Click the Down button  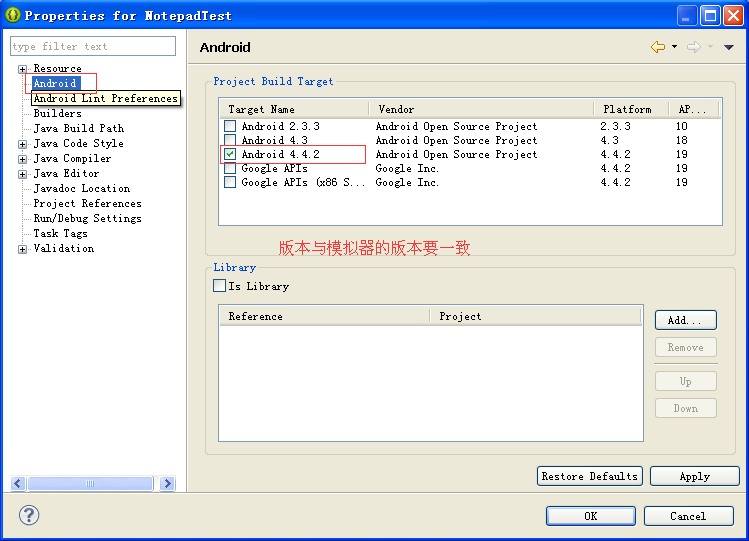685,408
